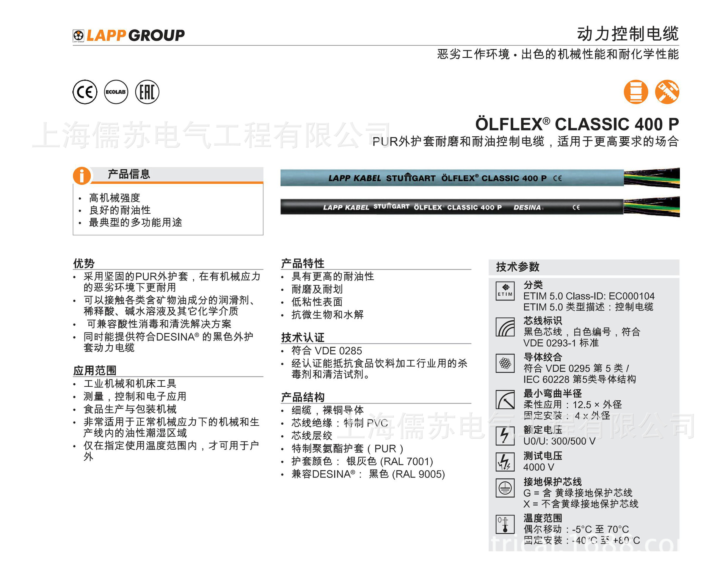
Task: Click the ÖLFLEX CLASSIC 400 P title
Action: (577, 124)
